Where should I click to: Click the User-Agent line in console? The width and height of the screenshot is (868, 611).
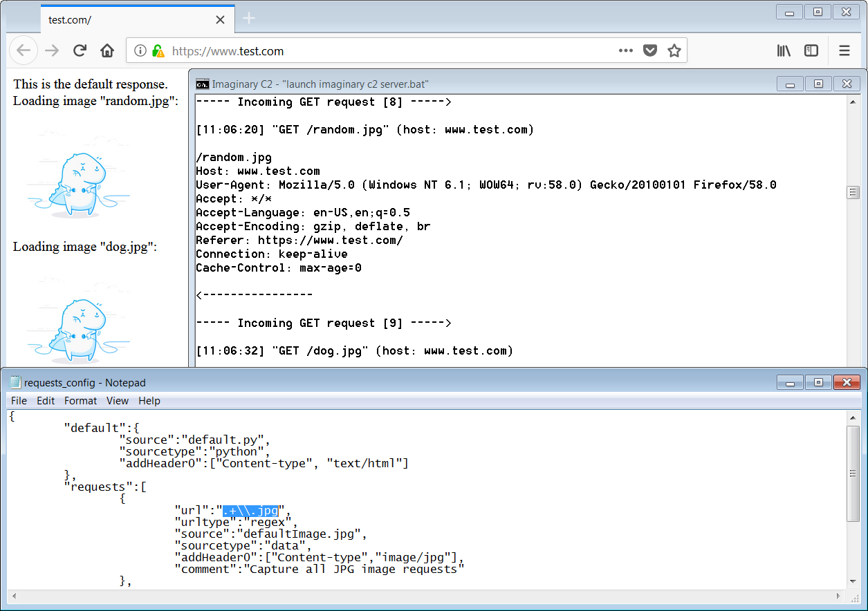(x=486, y=185)
